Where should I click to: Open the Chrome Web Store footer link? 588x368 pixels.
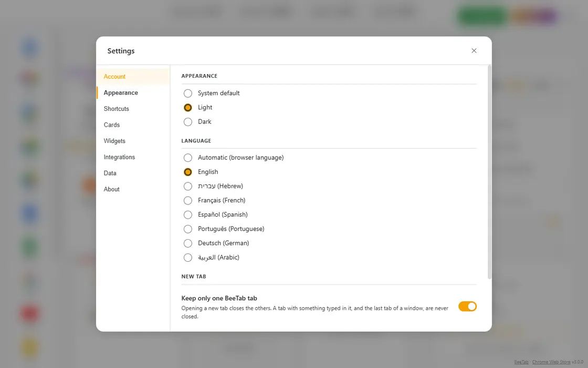(551, 362)
